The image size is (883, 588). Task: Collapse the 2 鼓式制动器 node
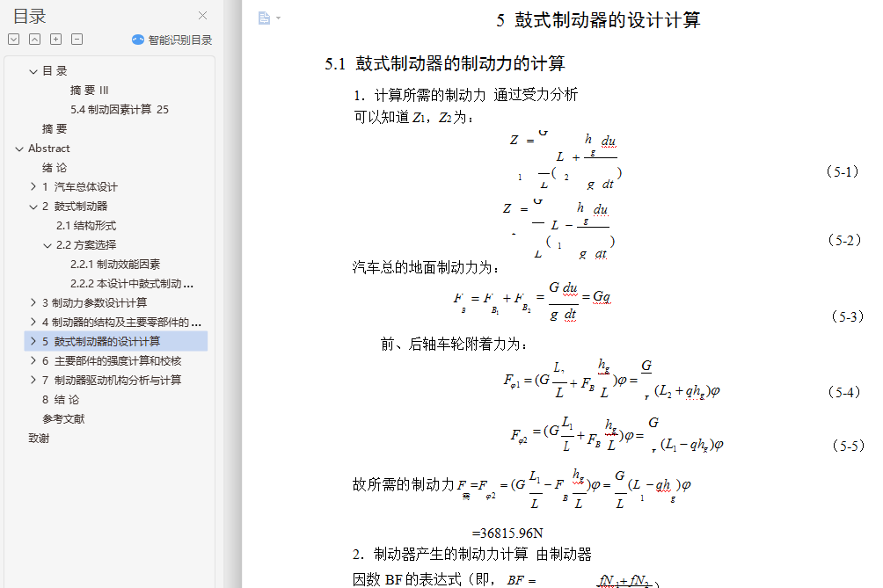click(33, 207)
